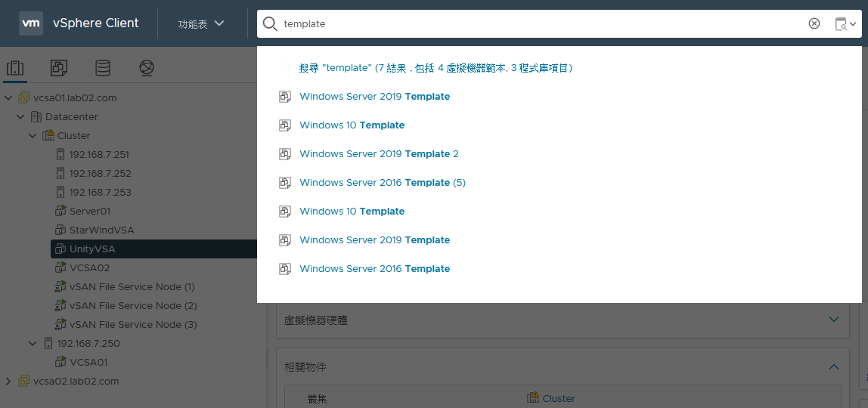
Task: Collapse the vcsa01.lab02.com tree node
Action: [8, 98]
